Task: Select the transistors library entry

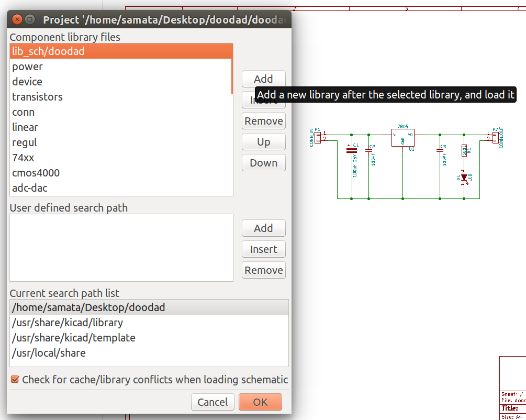Action: coord(37,97)
